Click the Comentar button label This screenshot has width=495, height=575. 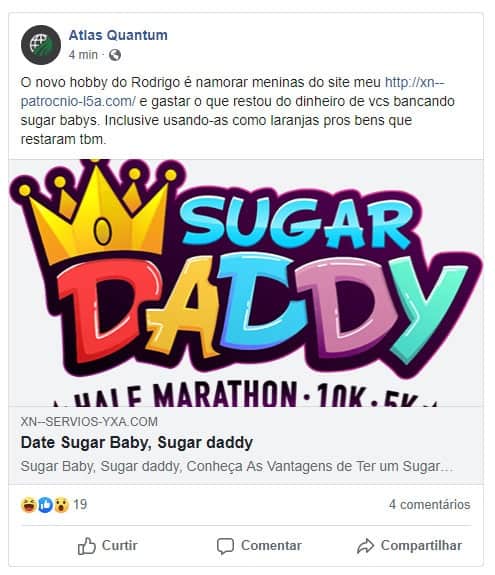click(x=271, y=545)
